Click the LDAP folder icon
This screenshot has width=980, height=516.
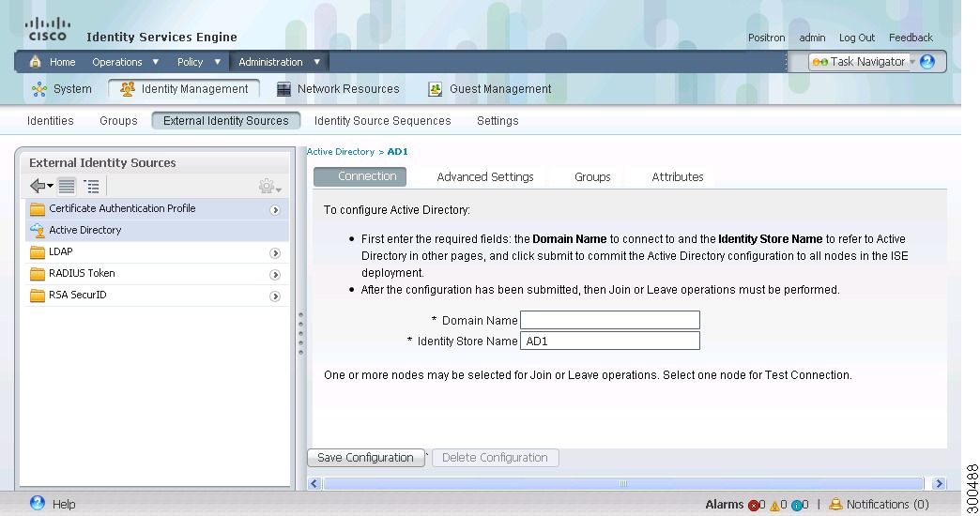(38, 252)
